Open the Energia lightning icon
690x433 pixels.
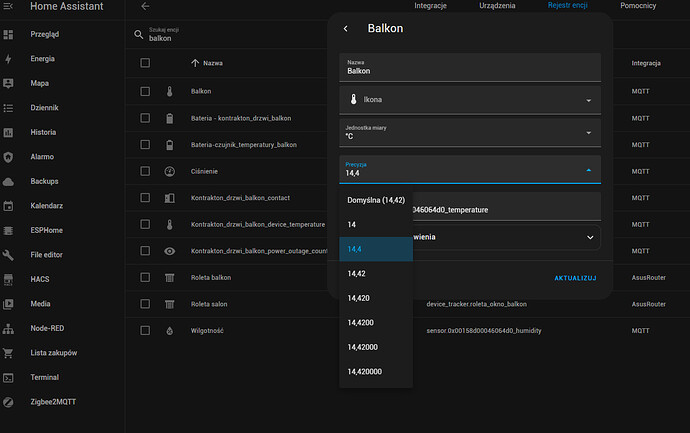click(x=8, y=59)
